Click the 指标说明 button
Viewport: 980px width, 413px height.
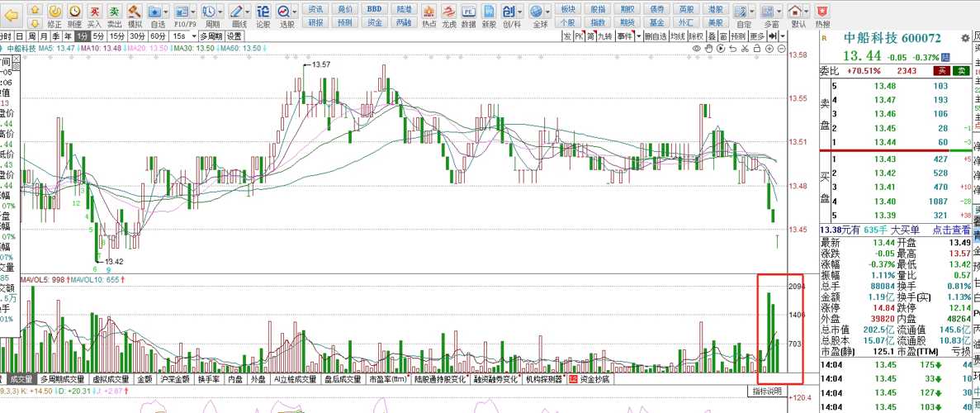point(766,391)
